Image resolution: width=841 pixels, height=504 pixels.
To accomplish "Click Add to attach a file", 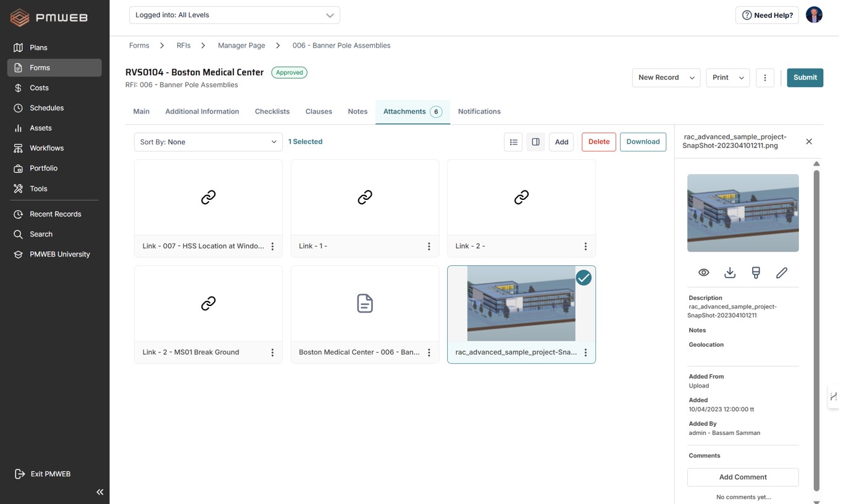I will click(561, 142).
